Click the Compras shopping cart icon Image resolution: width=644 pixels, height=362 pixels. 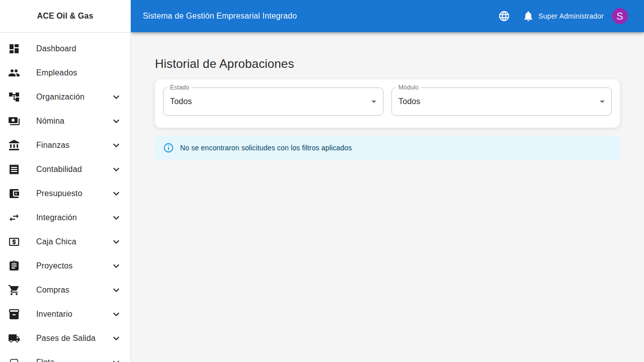point(14,290)
